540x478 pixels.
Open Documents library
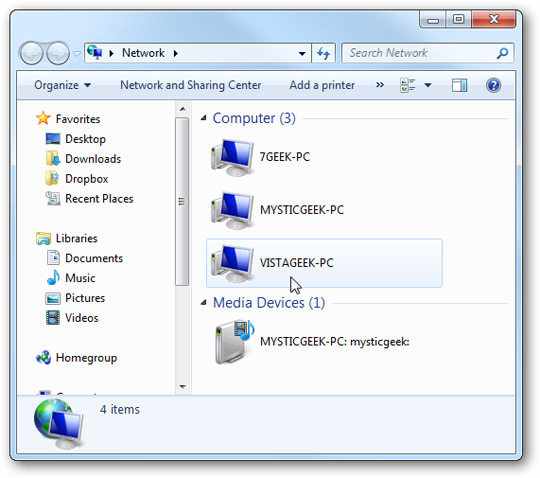pyautogui.click(x=94, y=258)
